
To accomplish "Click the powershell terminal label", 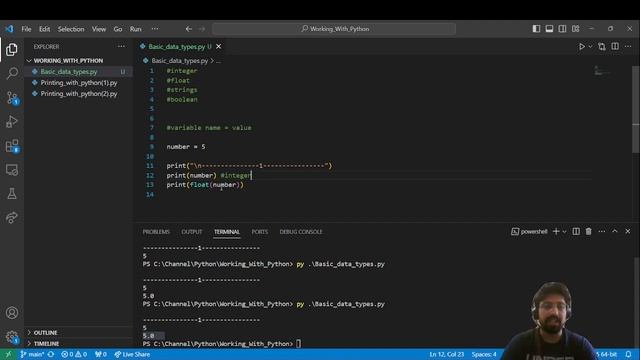I will pyautogui.click(x=529, y=232).
